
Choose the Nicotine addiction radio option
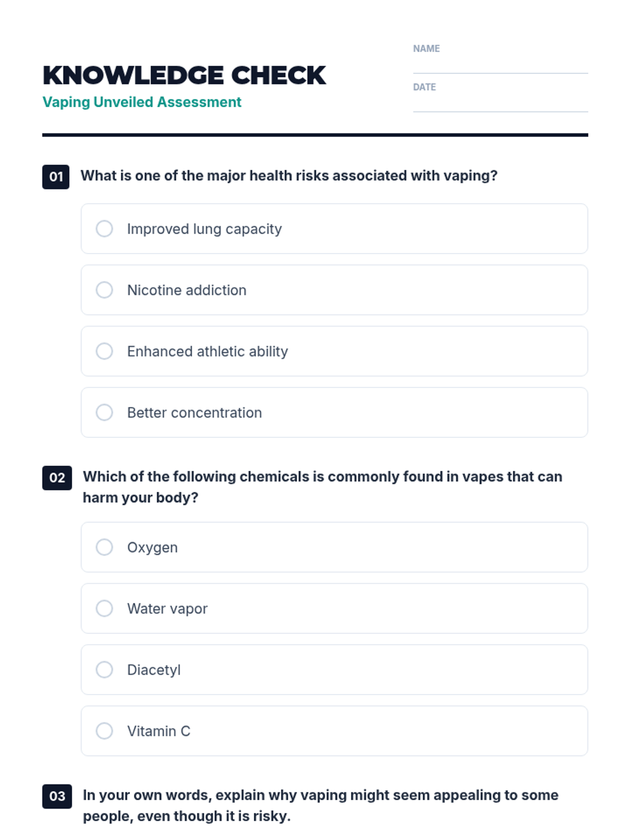104,290
